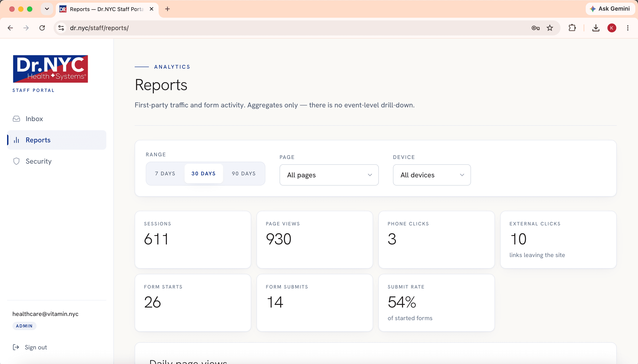This screenshot has height=364, width=638.
Task: Click the healthcare@vitamin.nyc account email
Action: point(45,314)
